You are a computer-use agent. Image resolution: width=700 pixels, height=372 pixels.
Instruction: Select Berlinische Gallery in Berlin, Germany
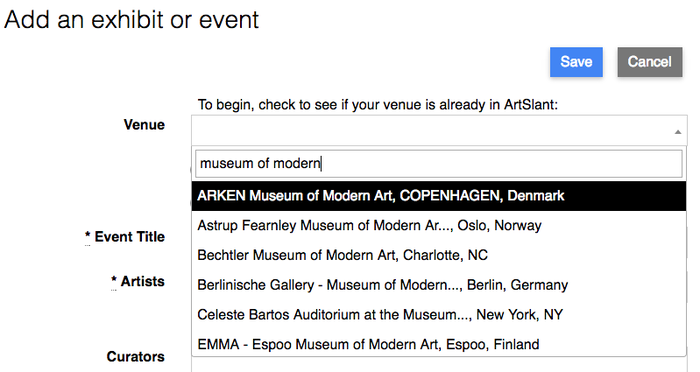pos(439,285)
